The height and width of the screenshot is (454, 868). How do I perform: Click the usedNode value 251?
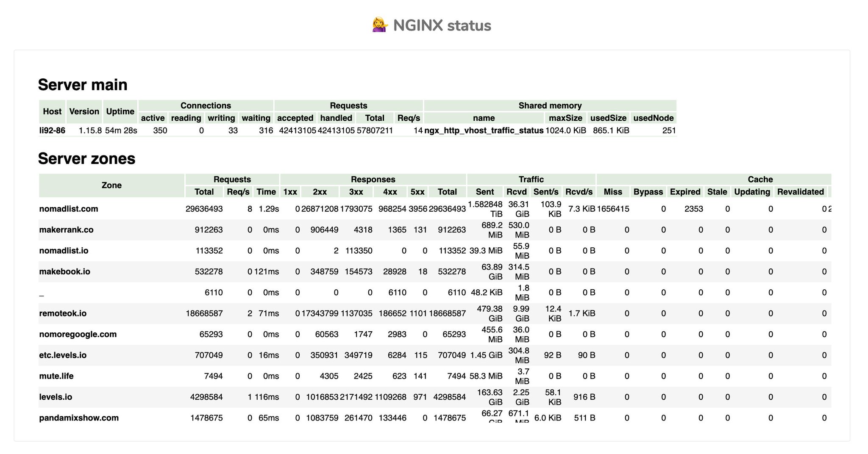(669, 130)
